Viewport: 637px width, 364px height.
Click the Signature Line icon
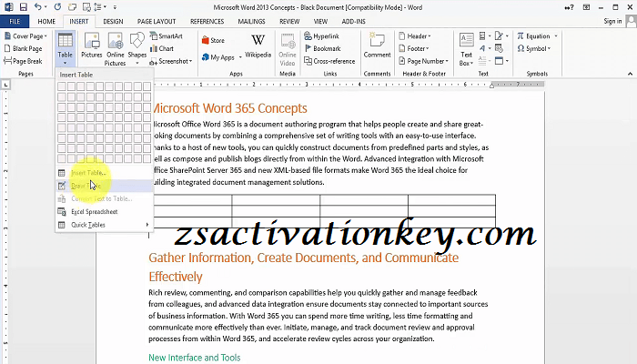click(x=500, y=35)
